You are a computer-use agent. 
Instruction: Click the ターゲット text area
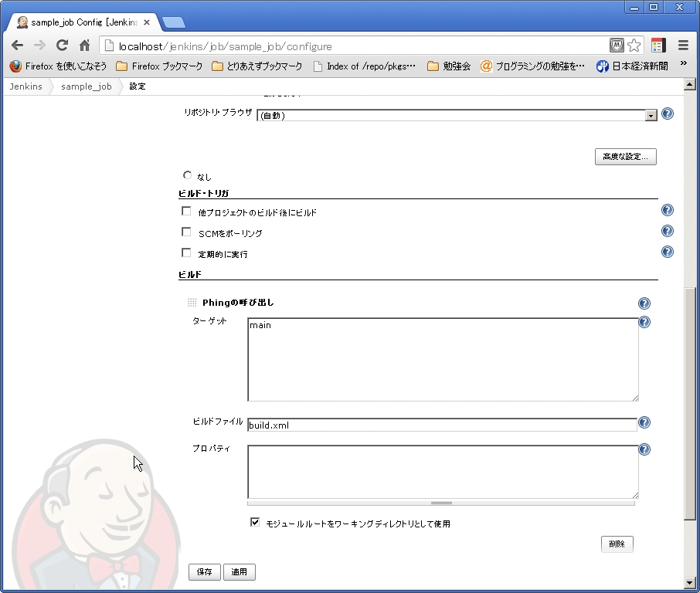443,360
